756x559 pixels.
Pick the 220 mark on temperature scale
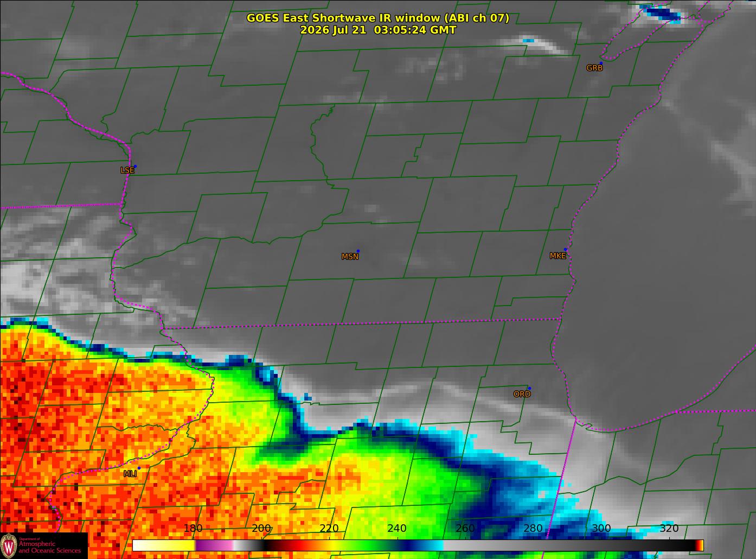coord(329,529)
